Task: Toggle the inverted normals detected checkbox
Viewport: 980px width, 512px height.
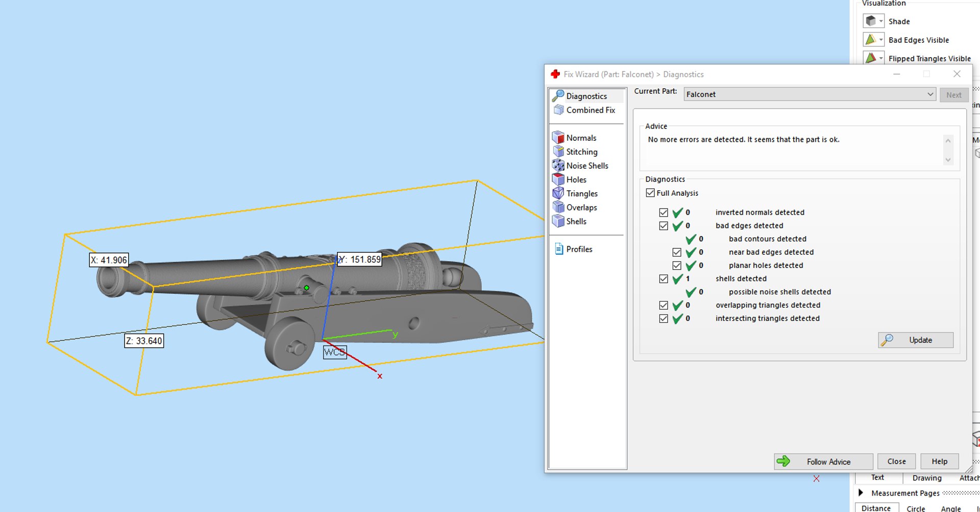Action: 664,212
